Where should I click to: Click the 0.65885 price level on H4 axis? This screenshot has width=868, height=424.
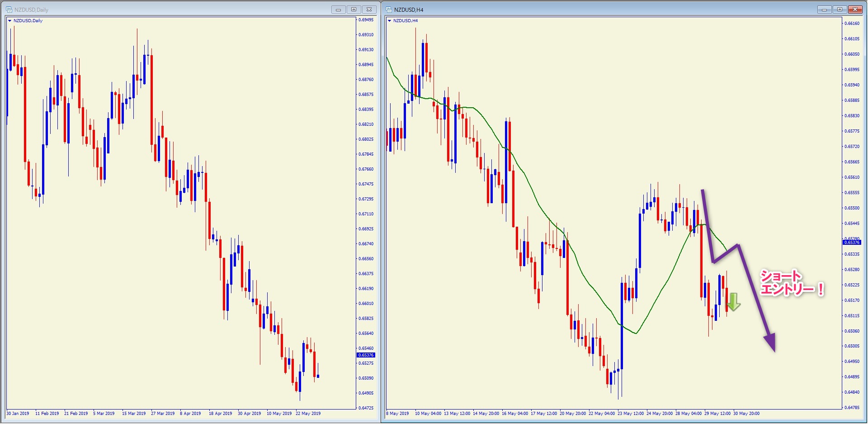tap(852, 100)
